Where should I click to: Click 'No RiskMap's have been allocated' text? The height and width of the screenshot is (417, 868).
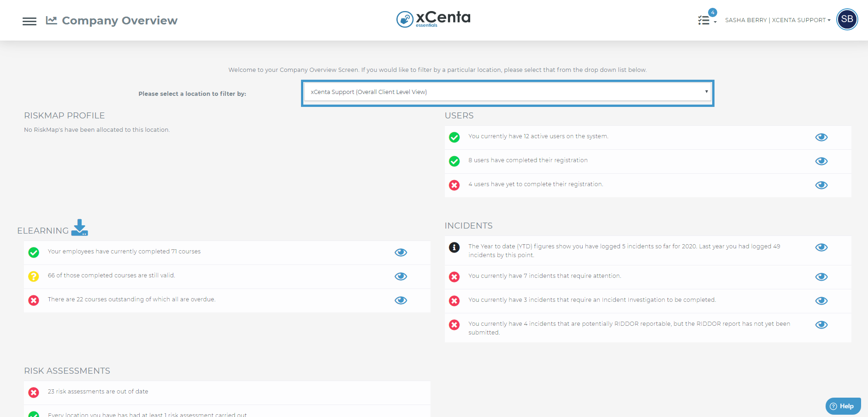(x=97, y=130)
